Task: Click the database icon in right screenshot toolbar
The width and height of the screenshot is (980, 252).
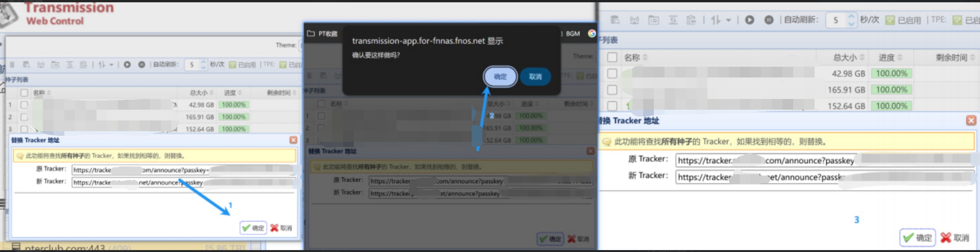Action: tap(615, 20)
